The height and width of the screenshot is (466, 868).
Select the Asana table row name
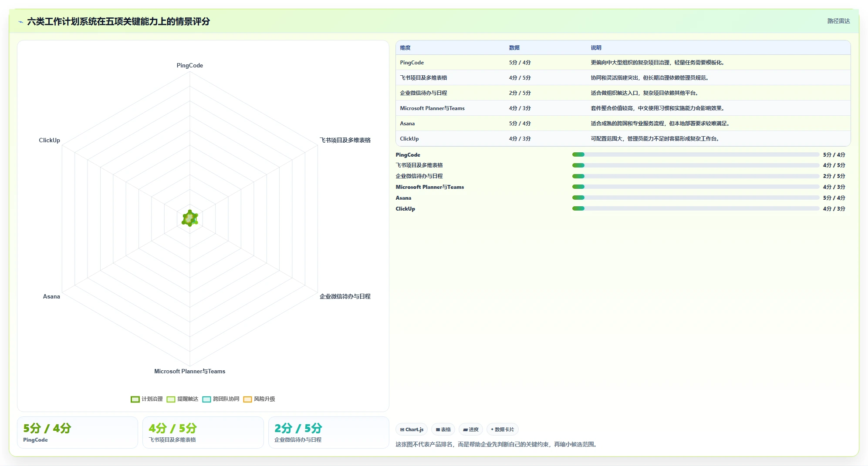point(407,124)
